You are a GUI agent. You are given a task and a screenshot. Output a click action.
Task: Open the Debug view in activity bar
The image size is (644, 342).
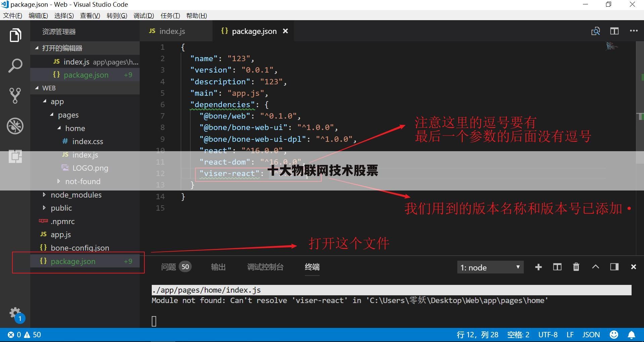coord(15,126)
